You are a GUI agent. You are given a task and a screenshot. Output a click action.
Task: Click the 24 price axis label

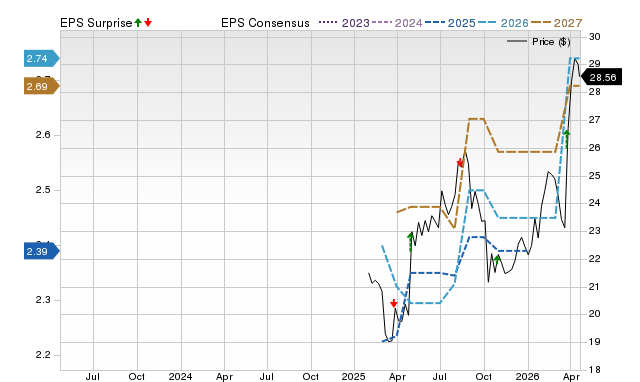click(x=594, y=203)
